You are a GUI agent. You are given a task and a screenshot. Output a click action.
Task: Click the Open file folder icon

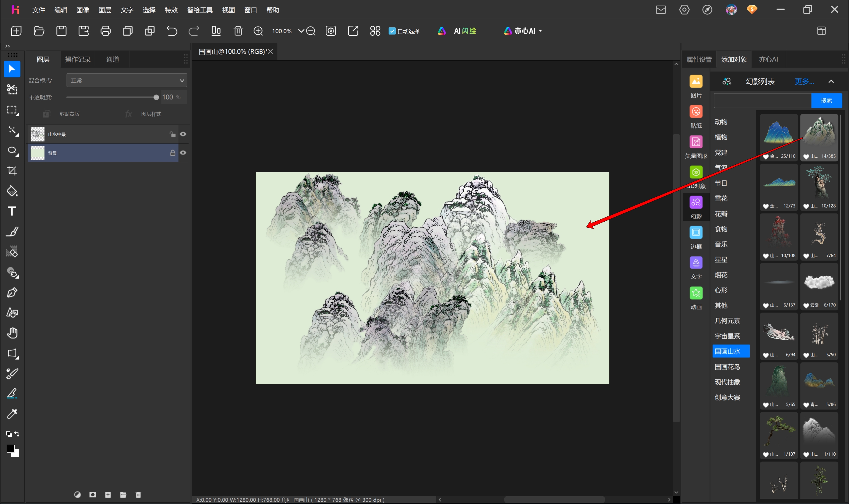click(39, 31)
